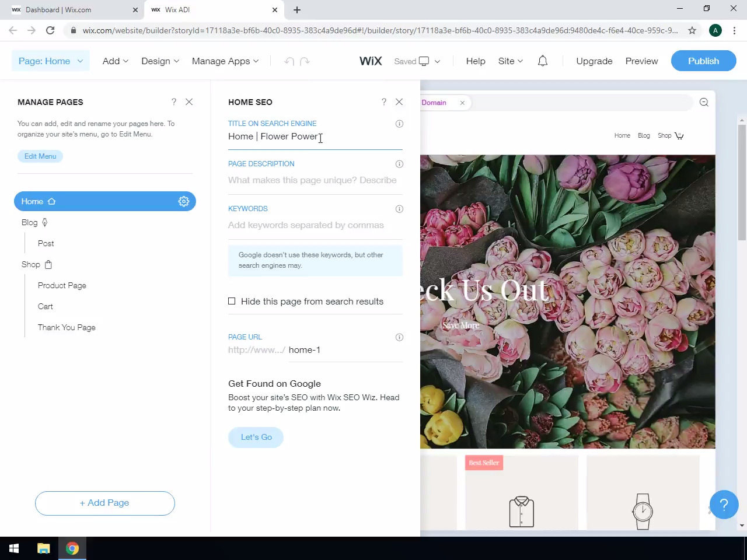Click the redo arrow icon
Viewport: 747px width, 560px height.
(x=305, y=61)
